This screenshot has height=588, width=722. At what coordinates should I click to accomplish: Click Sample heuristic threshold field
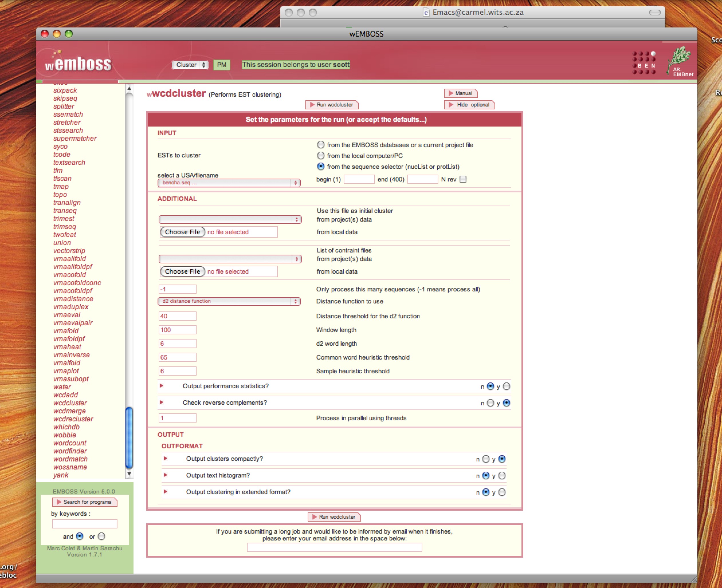[177, 371]
